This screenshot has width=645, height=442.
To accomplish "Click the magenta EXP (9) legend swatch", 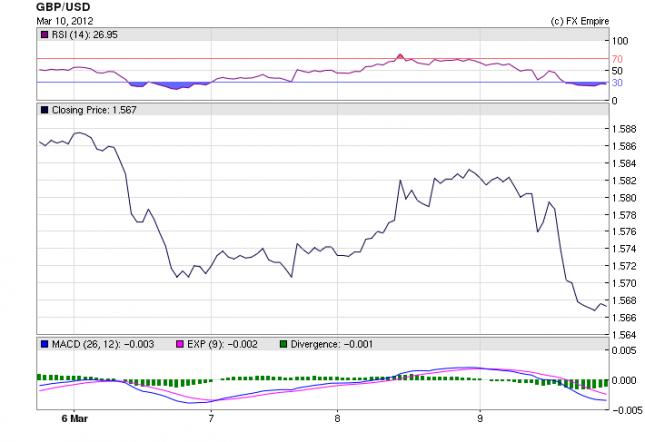I will click(179, 344).
